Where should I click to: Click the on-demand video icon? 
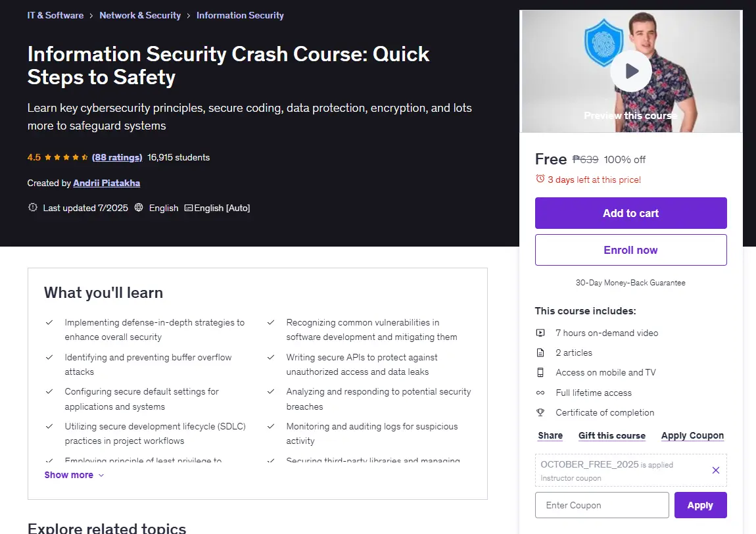click(x=540, y=333)
